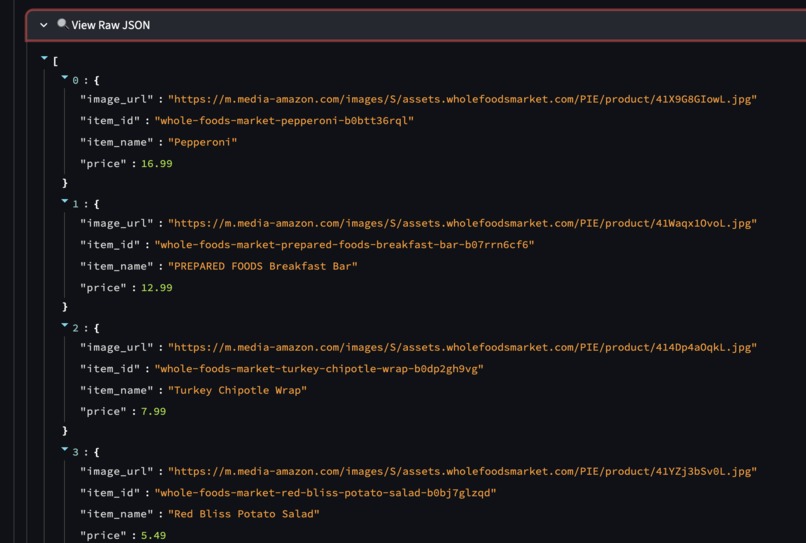Screen dimensions: 806x543
Task: Click the "item_name" key in item 2
Action: [x=116, y=390]
